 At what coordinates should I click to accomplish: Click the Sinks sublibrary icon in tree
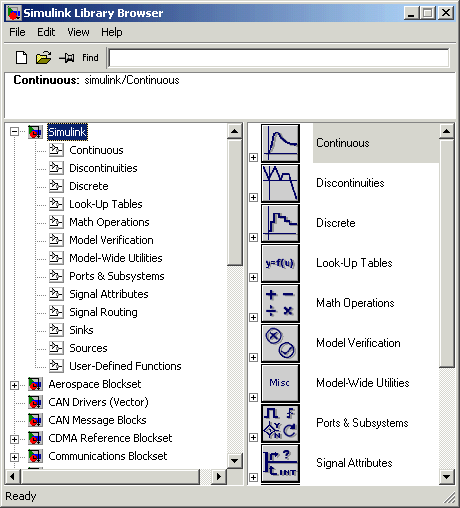[56, 330]
